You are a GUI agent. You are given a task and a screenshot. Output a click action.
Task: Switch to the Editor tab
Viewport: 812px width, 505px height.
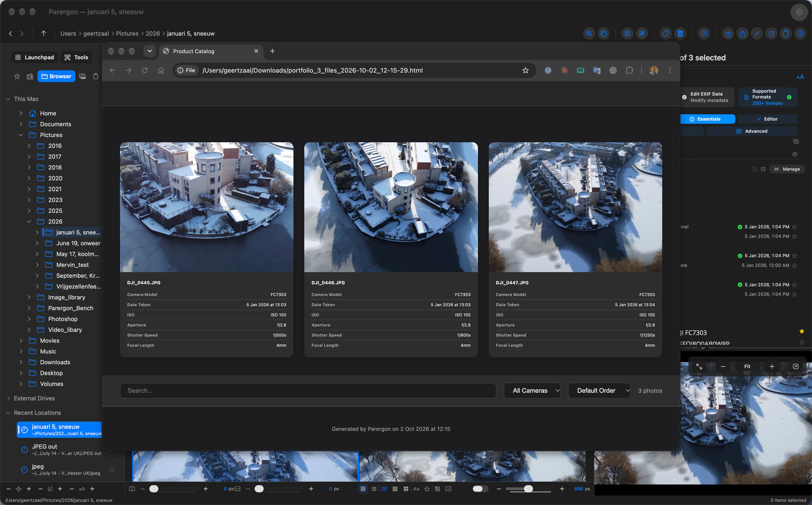(767, 119)
